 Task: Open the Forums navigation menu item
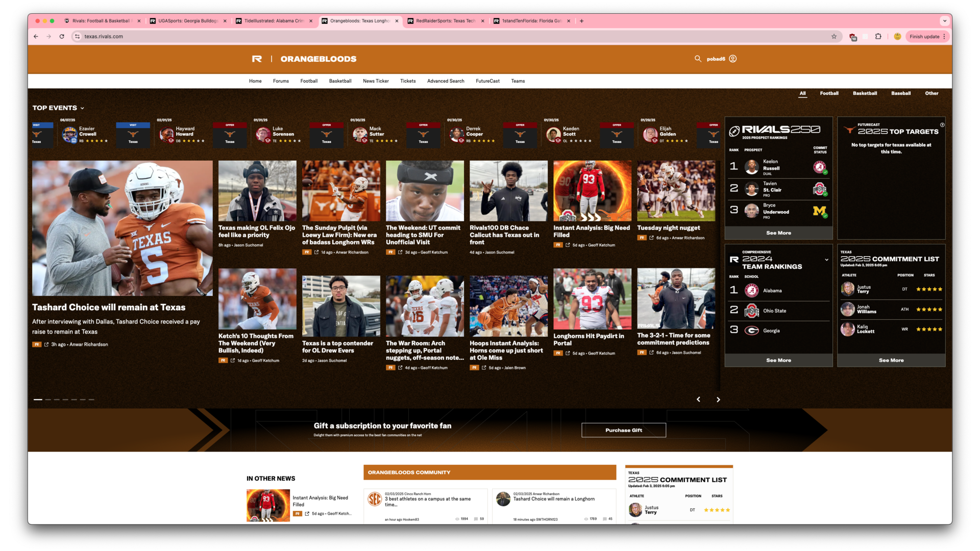[x=281, y=81]
